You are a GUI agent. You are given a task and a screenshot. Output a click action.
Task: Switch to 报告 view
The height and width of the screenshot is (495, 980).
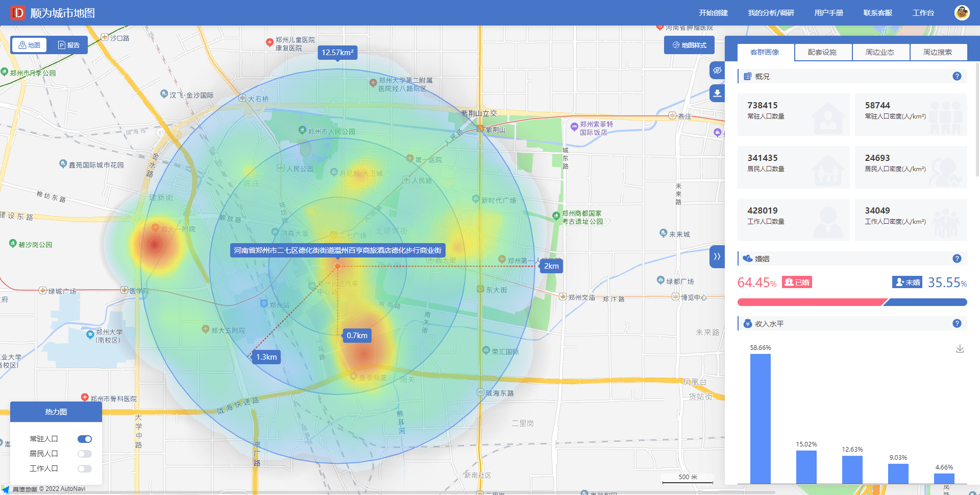click(69, 45)
